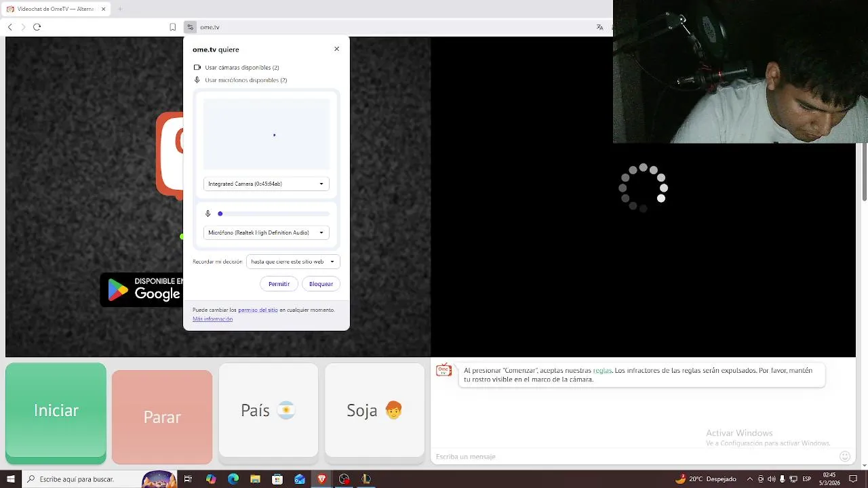Open File Explorer from taskbar
Screen dimensions: 868x488
255,479
